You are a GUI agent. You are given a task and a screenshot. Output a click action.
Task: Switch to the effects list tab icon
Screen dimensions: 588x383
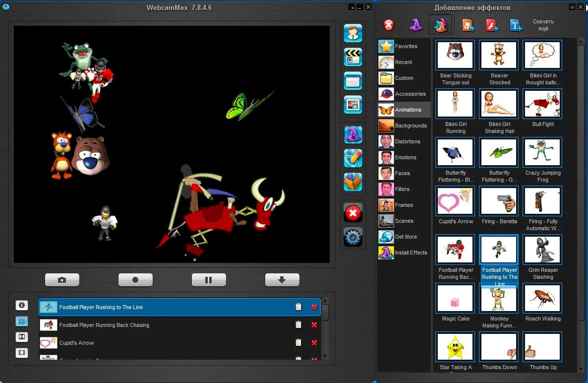coord(22,321)
